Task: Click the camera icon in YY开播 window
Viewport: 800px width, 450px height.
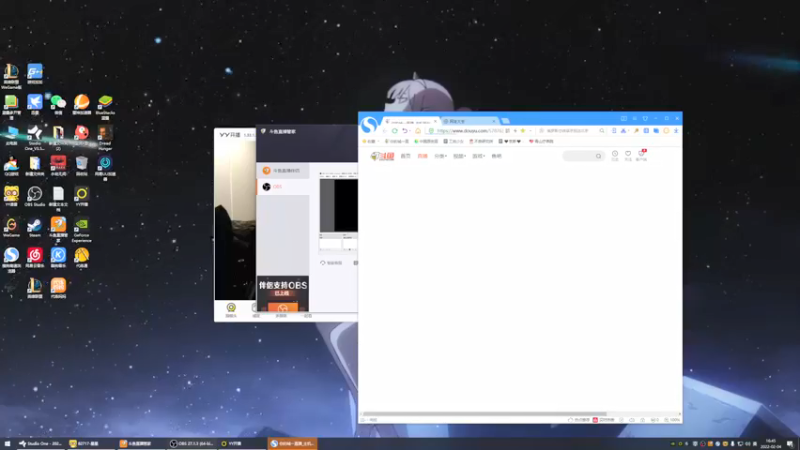Action: (231, 309)
